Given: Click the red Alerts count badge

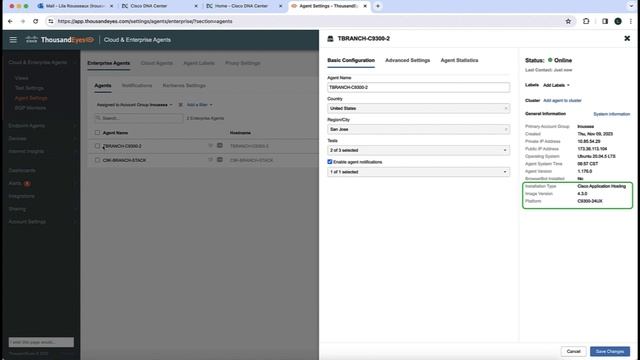Looking at the screenshot, I should (x=27, y=184).
